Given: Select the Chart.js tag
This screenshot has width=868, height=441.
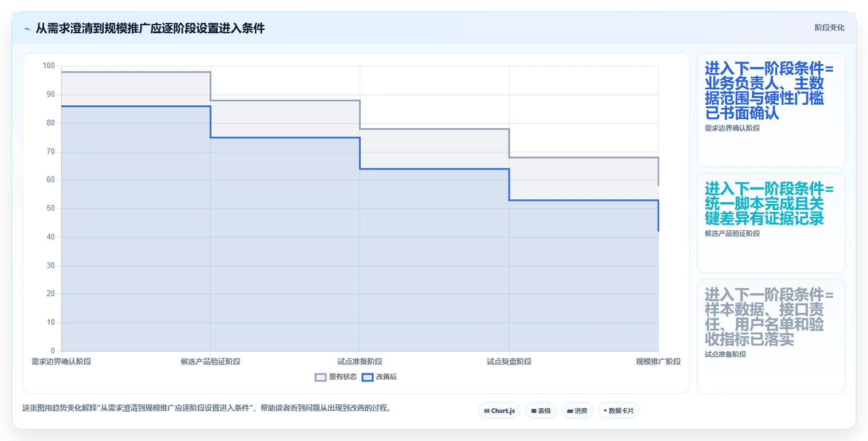Looking at the screenshot, I should click(x=499, y=411).
